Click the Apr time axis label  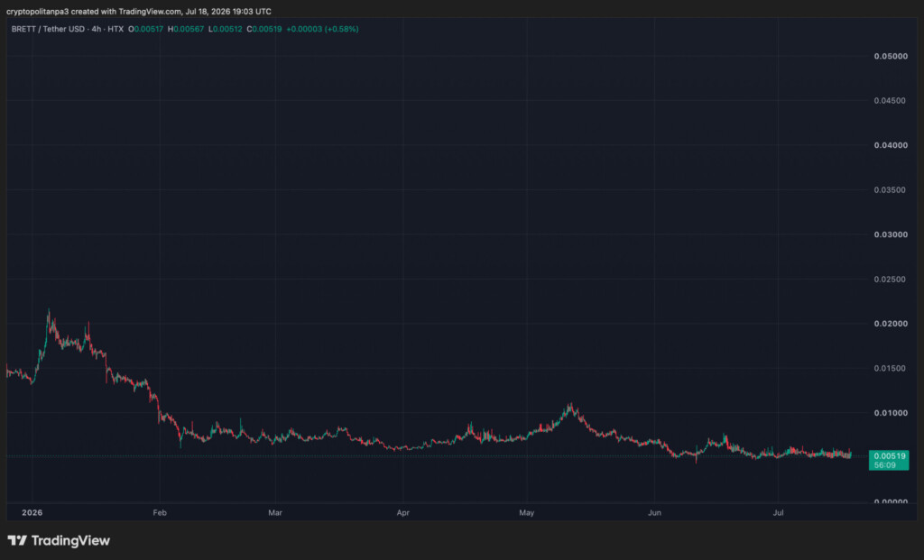click(x=403, y=513)
